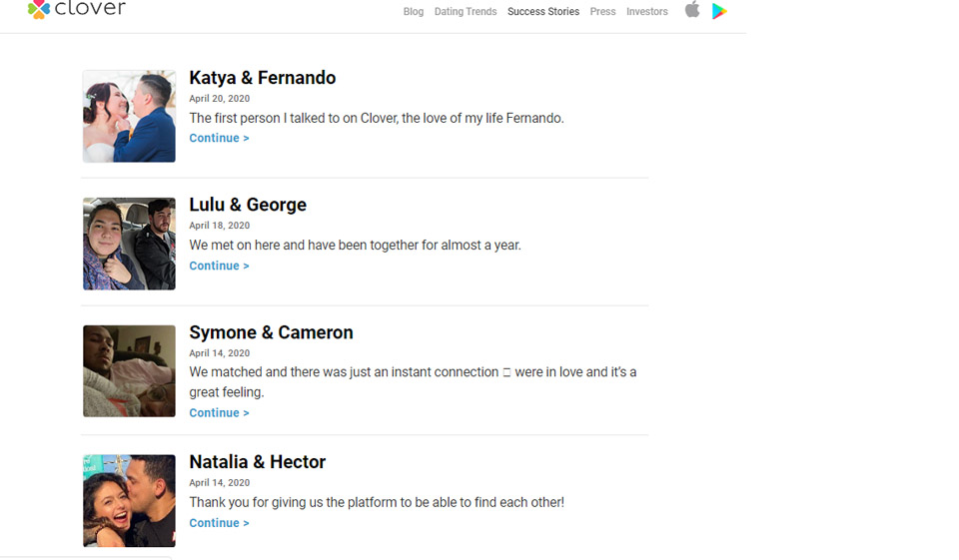
Task: Click Symone & Cameron photo thumbnail
Action: tap(129, 370)
